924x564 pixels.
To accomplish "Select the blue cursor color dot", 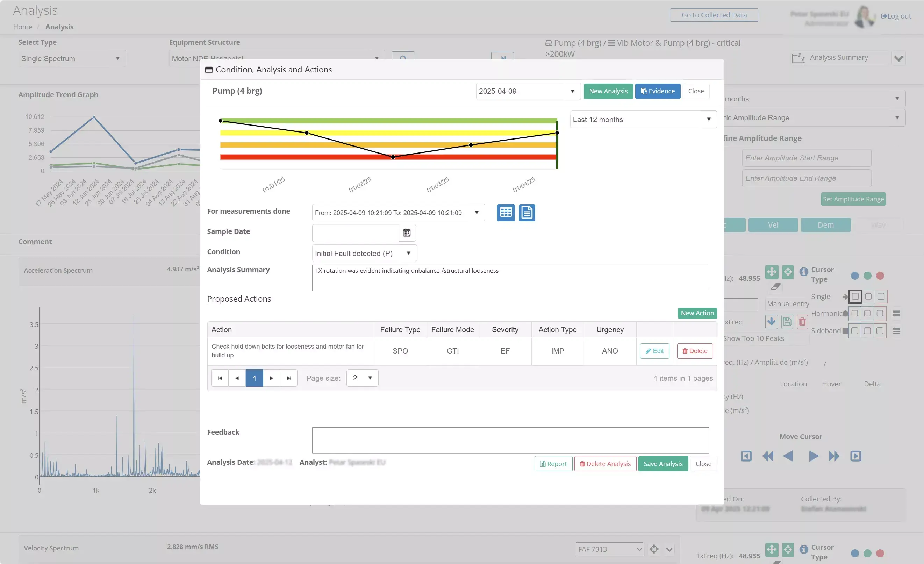I will [855, 276].
